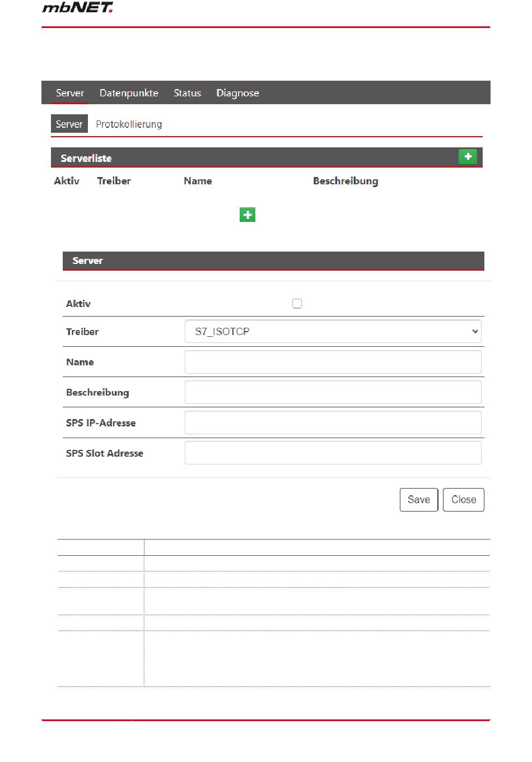This screenshot has height=762, width=532.
Task: Toggle the Aktiv checkbox
Action: 297,304
